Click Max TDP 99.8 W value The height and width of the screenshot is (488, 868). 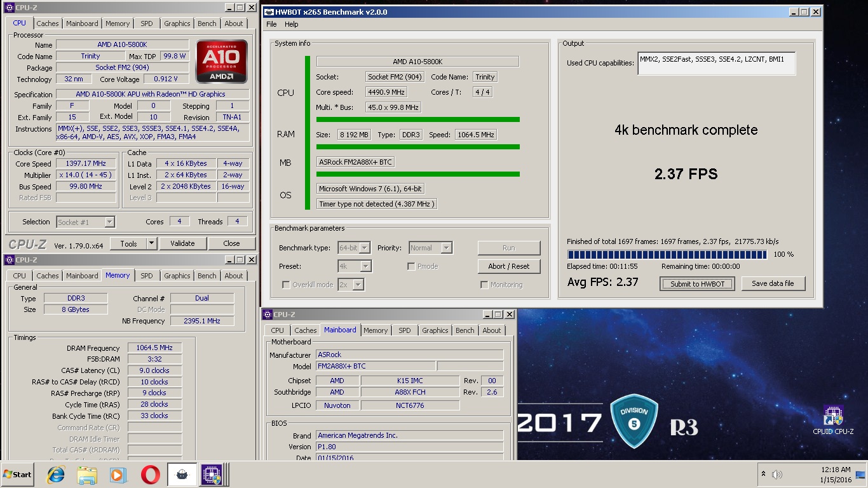(x=175, y=56)
